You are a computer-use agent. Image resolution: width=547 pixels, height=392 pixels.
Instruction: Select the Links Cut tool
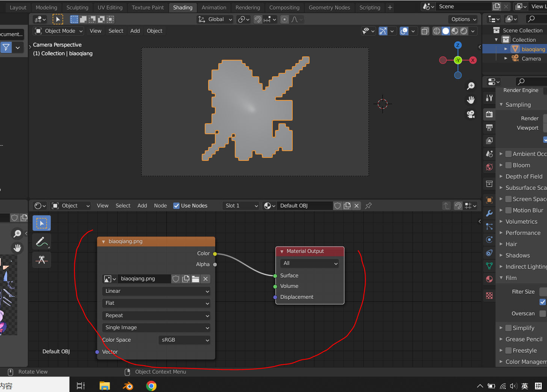coord(42,260)
